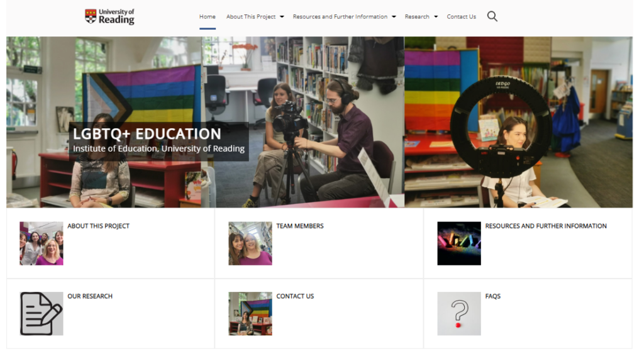The height and width of the screenshot is (361, 644).
Task: Click the University of Reading logo
Action: [x=110, y=17]
